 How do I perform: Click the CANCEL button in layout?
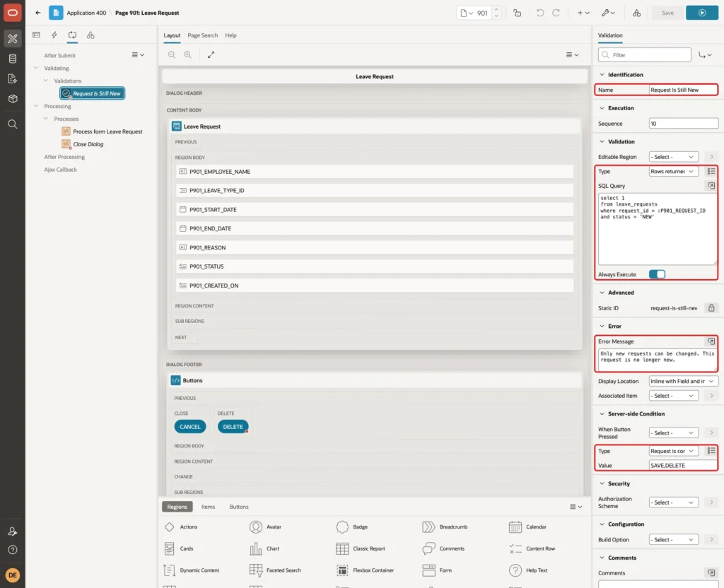[189, 426]
